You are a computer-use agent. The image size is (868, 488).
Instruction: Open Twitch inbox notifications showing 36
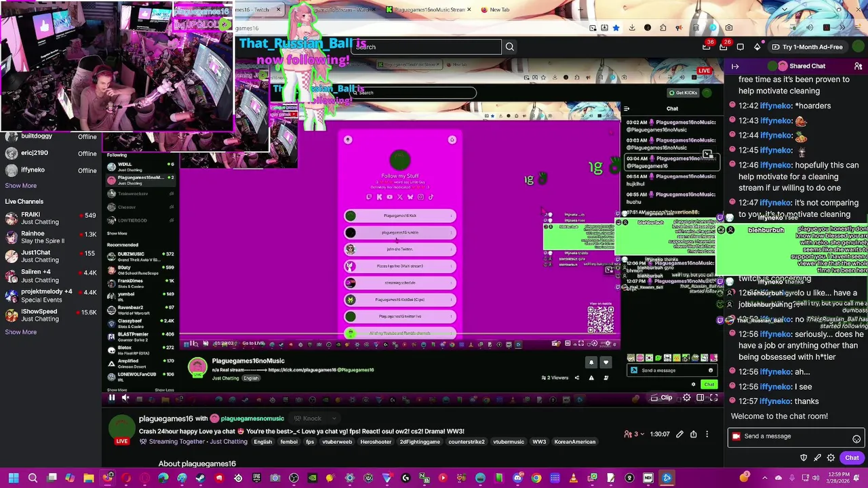point(706,47)
